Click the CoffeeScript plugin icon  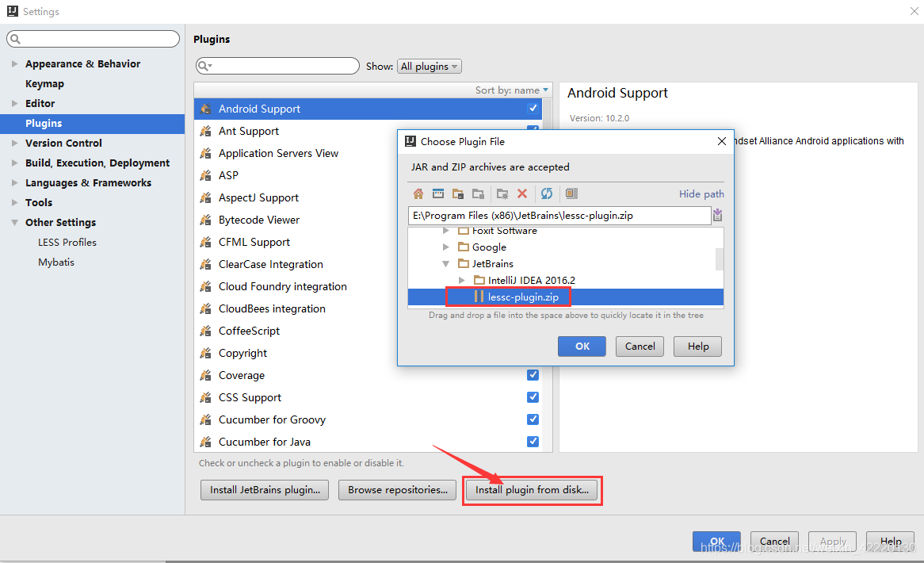click(x=206, y=331)
